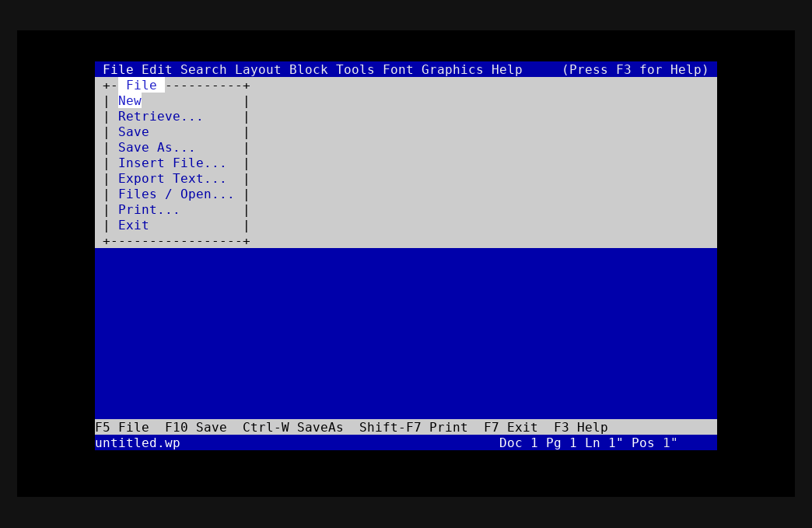Open the Block menu
Screen dimensions: 812x528
pyautogui.click(x=309, y=69)
